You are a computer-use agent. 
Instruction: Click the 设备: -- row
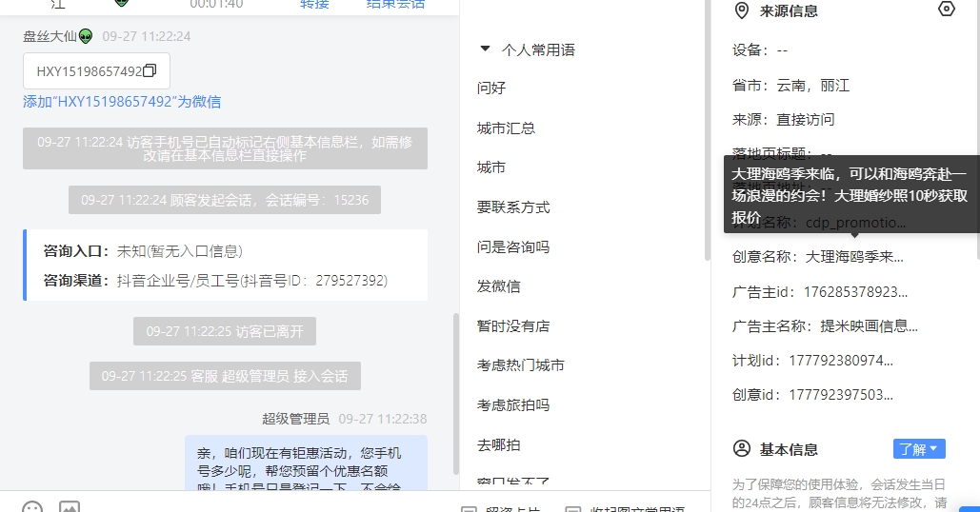pyautogui.click(x=760, y=49)
